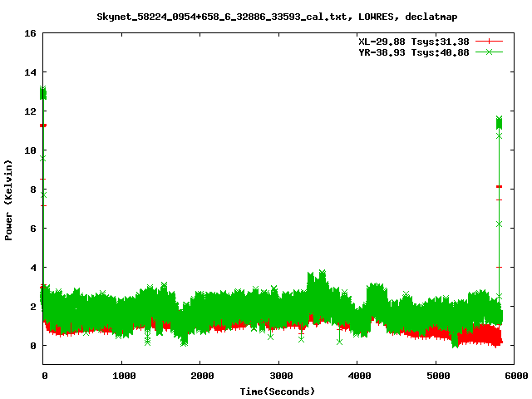Click the green spike cluster near 13 Kelvin at start
The width and height of the screenshot is (532, 399).
tap(42, 93)
